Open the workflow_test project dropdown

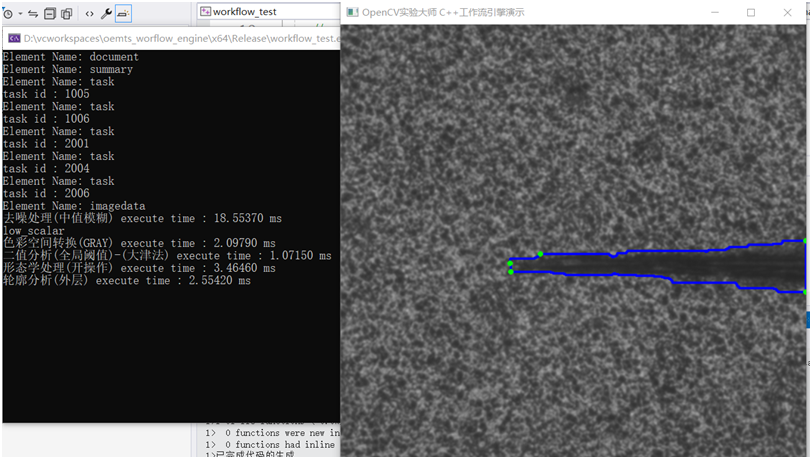click(x=268, y=11)
